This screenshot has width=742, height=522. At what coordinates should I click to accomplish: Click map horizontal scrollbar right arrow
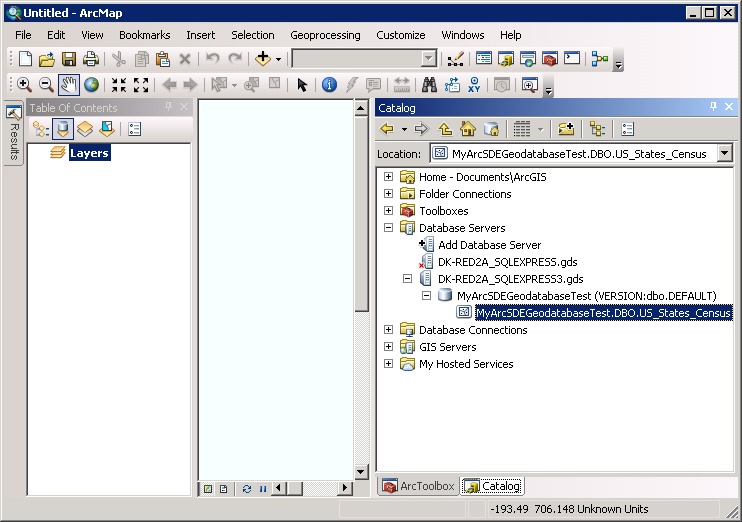(x=345, y=487)
